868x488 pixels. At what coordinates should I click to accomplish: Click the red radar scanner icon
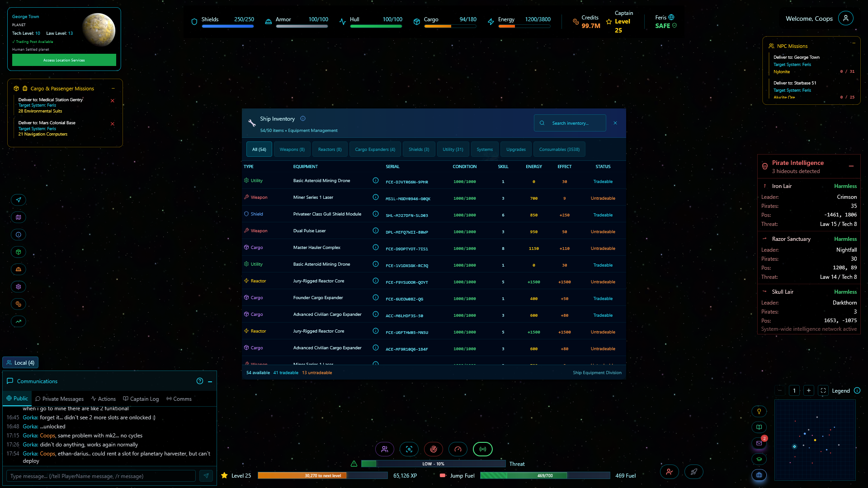[x=433, y=449]
